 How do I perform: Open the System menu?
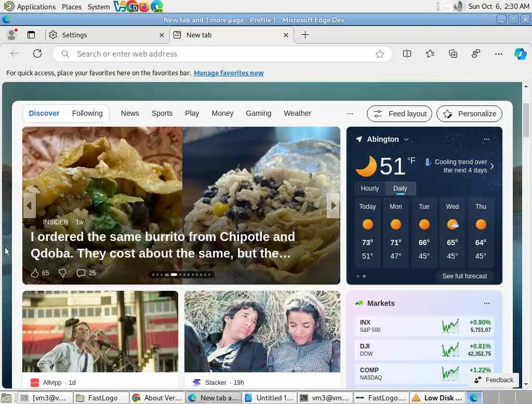99,7
